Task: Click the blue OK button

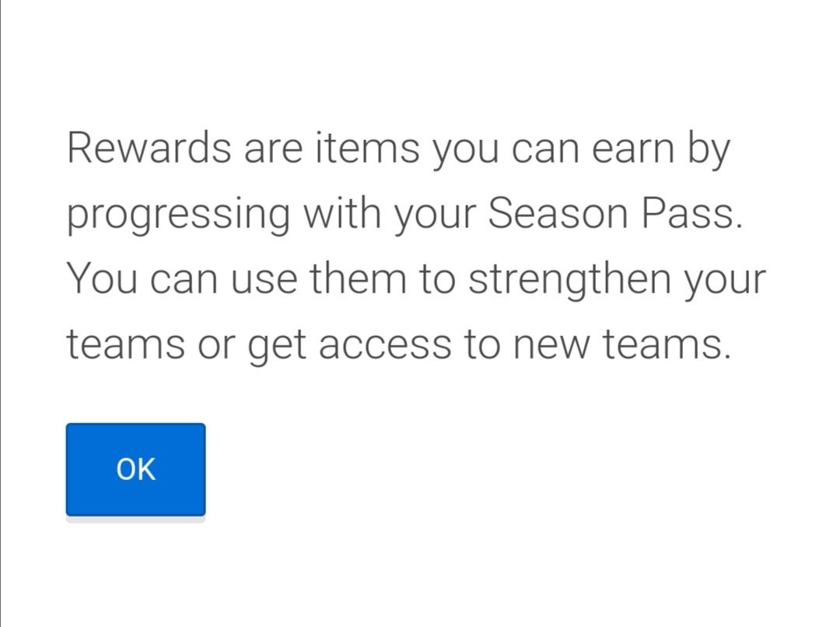Action: 135,469
